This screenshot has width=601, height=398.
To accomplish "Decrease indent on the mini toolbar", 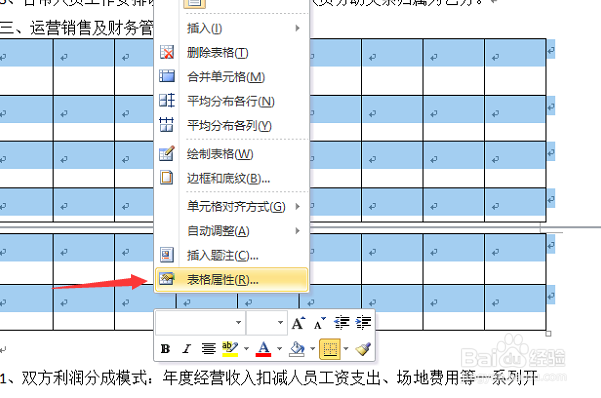I will pos(342,323).
